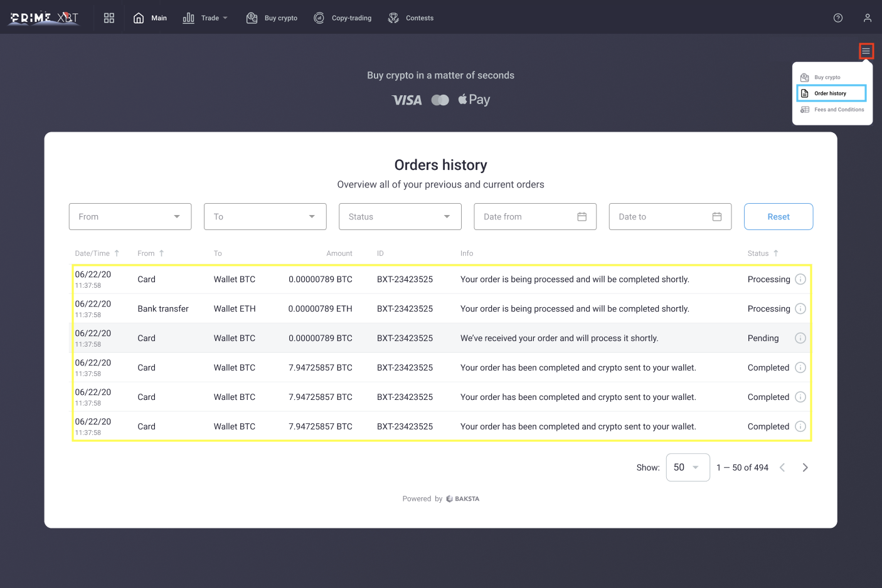882x588 pixels.
Task: Click the Reset filters button
Action: [778, 217]
